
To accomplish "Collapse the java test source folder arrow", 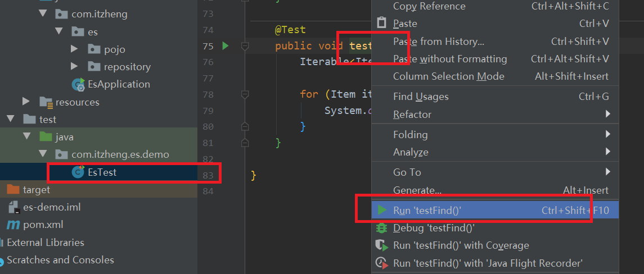I will point(26,136).
